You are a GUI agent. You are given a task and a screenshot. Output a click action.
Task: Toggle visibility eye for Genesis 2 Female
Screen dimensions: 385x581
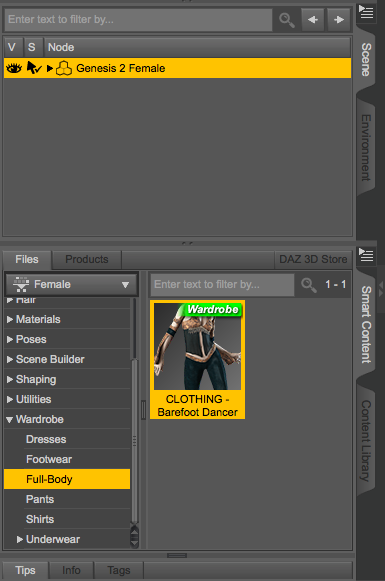(14, 68)
